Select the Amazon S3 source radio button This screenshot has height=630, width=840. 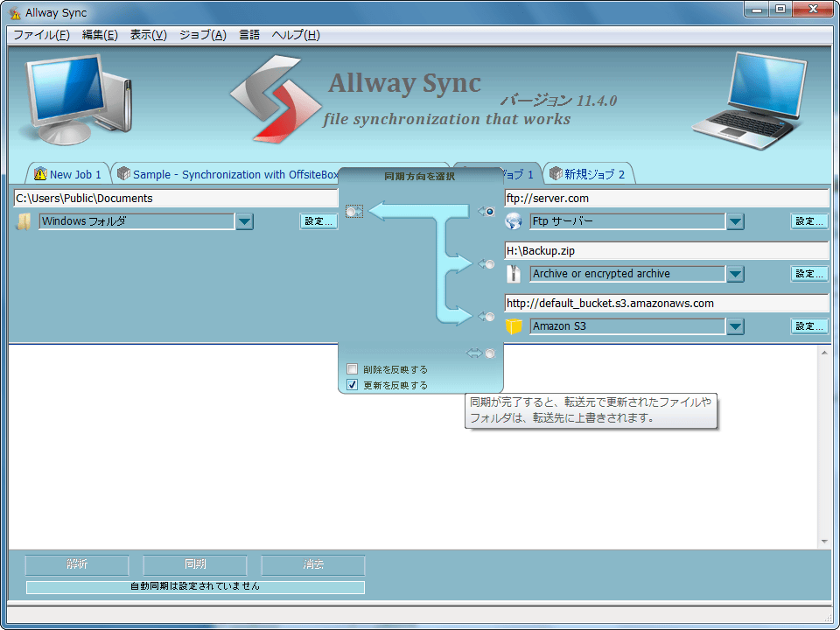point(490,317)
